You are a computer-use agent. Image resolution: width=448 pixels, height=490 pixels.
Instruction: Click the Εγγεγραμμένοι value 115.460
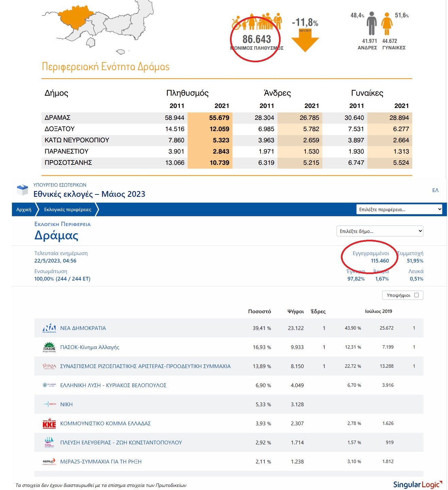(x=380, y=261)
